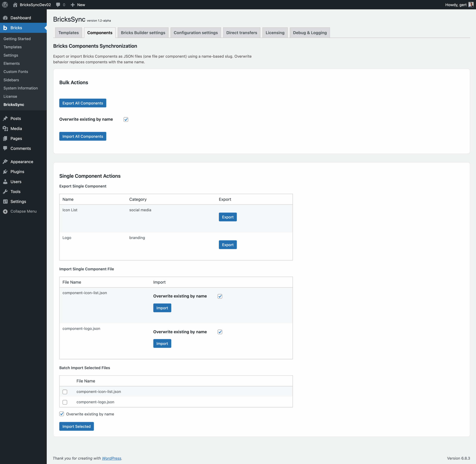
Task: Open the comments bubble icon in admin bar
Action: click(x=58, y=5)
